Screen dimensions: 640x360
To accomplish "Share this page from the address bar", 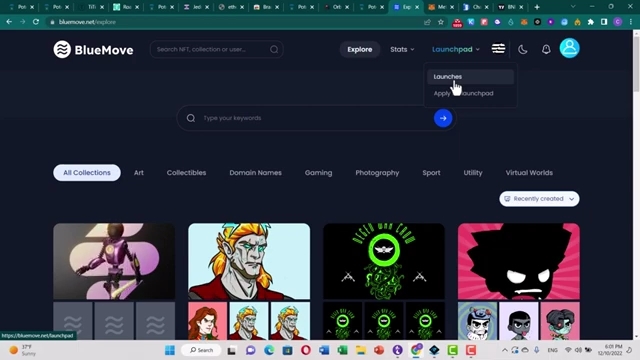I will pos(427,22).
